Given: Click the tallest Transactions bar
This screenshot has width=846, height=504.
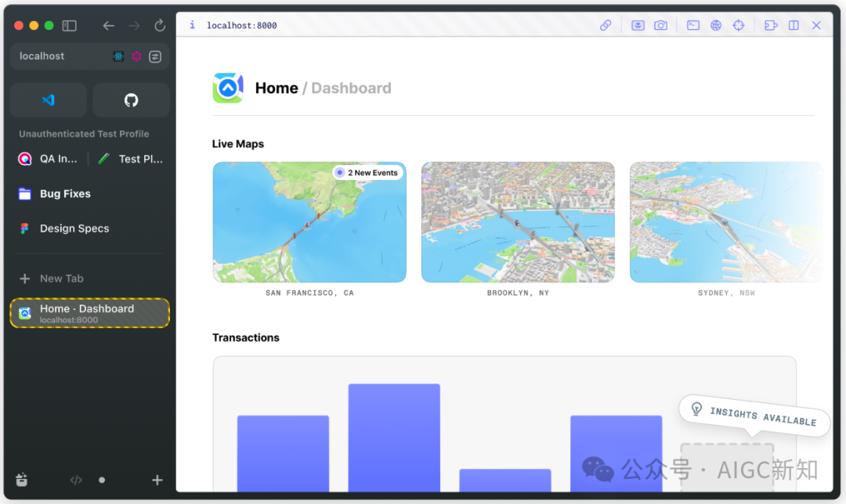Looking at the screenshot, I should tap(394, 437).
